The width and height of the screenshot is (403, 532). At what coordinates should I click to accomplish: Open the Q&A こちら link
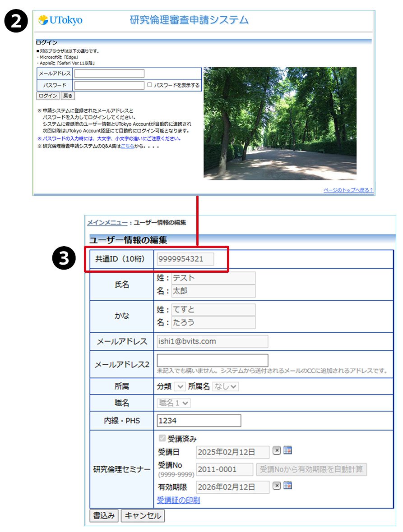tap(127, 146)
